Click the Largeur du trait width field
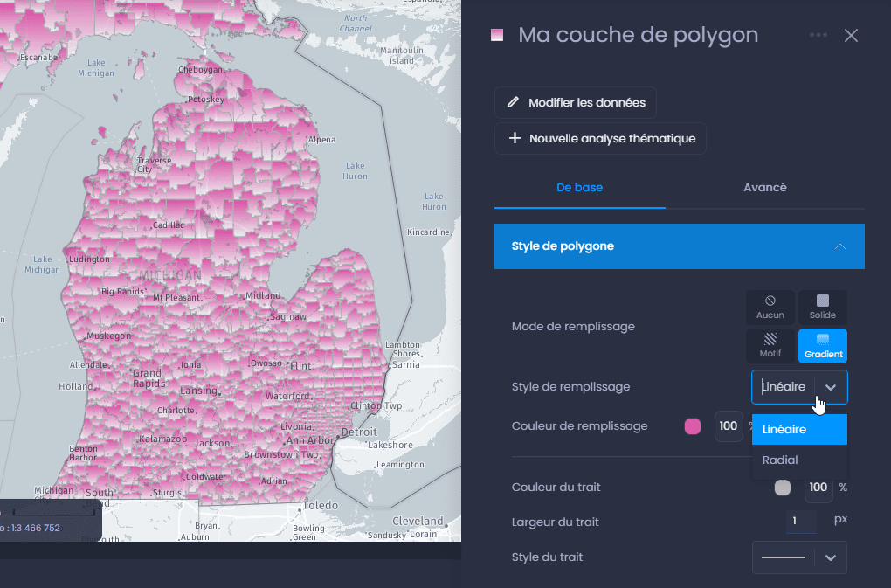 [801, 521]
